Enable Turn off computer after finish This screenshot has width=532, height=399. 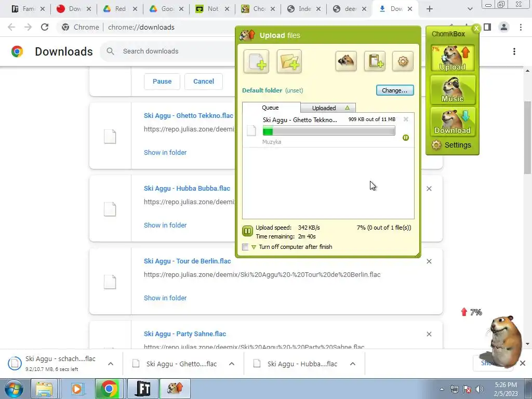pyautogui.click(x=245, y=247)
